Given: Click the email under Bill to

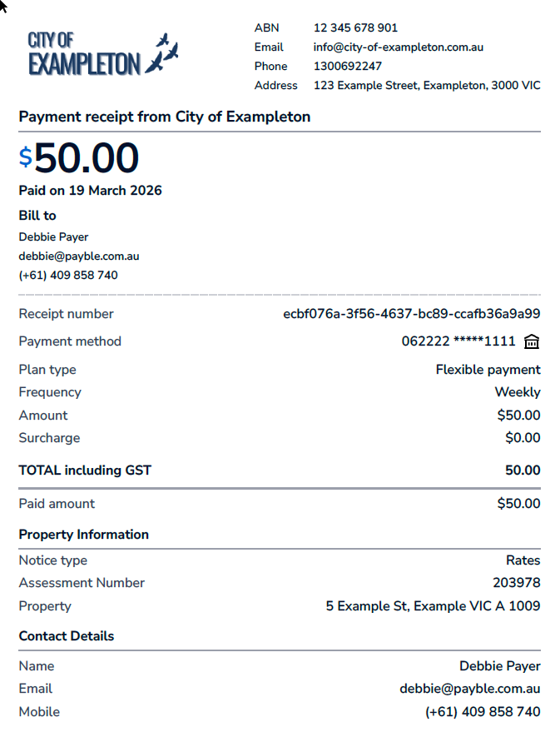Looking at the screenshot, I should tap(79, 256).
